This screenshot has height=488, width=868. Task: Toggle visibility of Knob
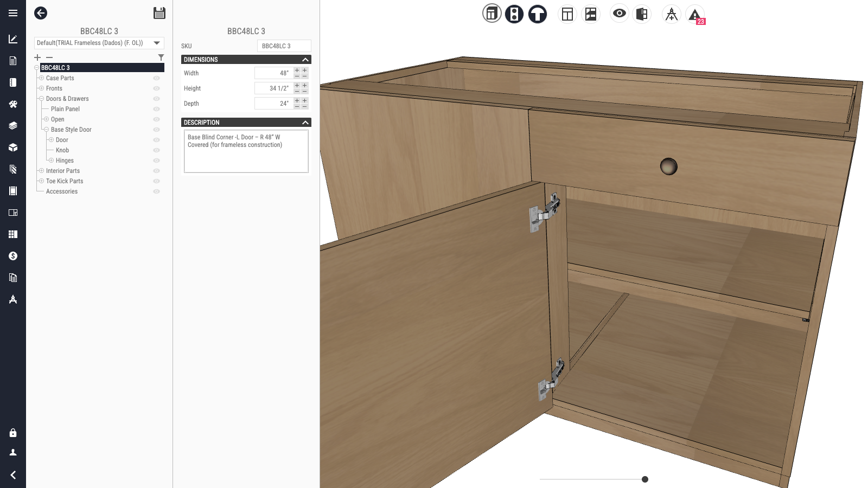click(156, 150)
